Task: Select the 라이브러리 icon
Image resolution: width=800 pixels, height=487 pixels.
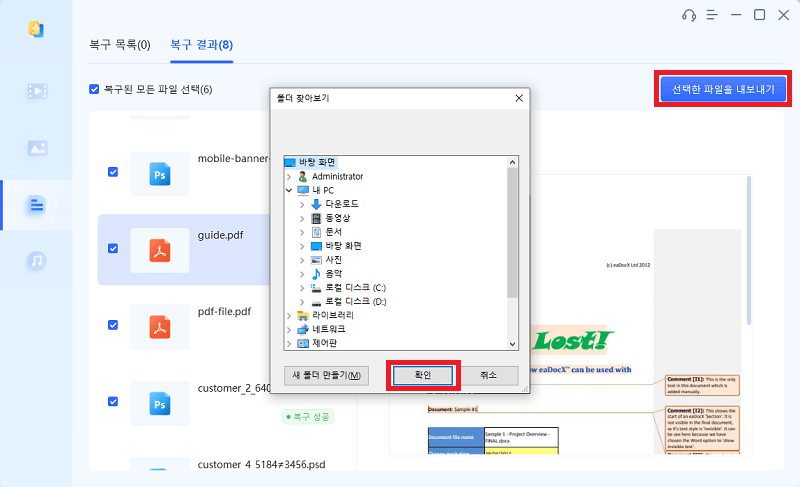Action: point(303,316)
